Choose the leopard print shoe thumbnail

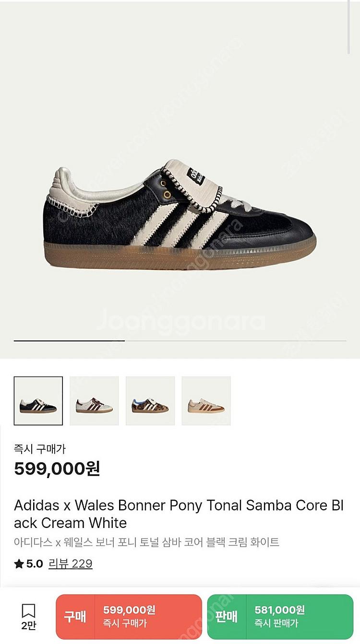[x=150, y=401]
